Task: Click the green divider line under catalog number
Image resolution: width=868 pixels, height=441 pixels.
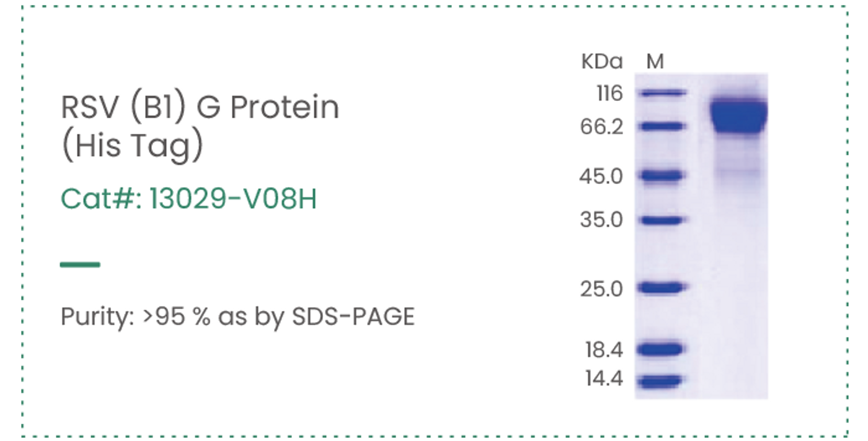Action: point(80,264)
